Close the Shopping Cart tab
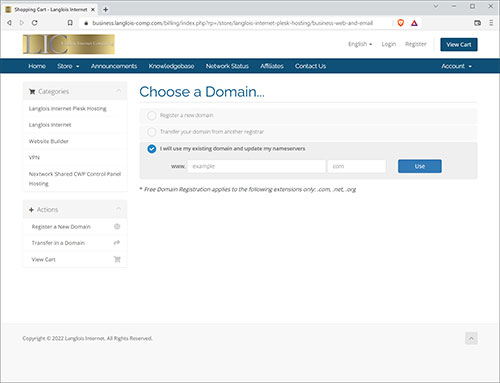 coord(93,10)
